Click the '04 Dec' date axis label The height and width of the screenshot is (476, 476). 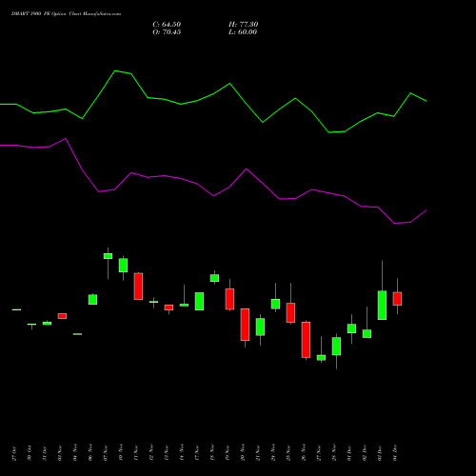pyautogui.click(x=395, y=453)
